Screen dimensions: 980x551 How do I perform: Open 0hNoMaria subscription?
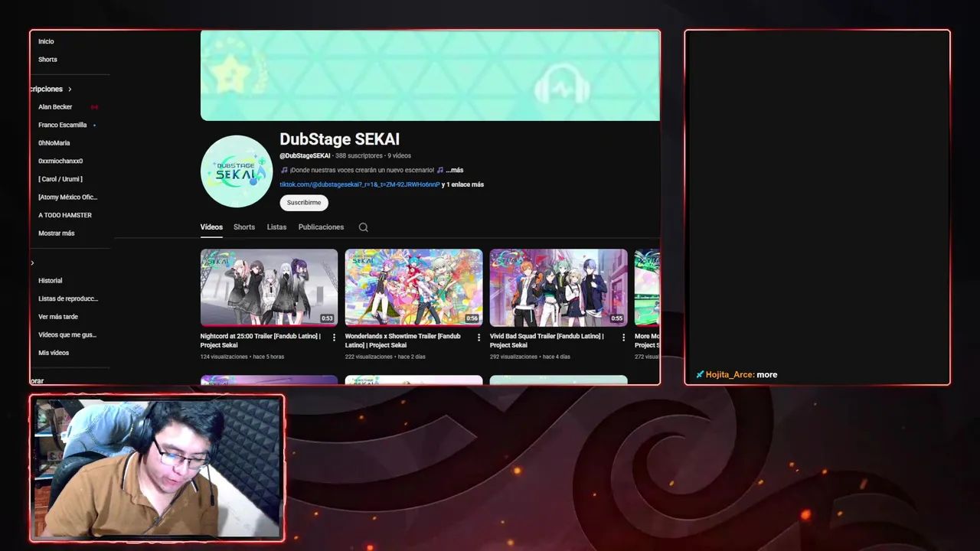coord(54,143)
